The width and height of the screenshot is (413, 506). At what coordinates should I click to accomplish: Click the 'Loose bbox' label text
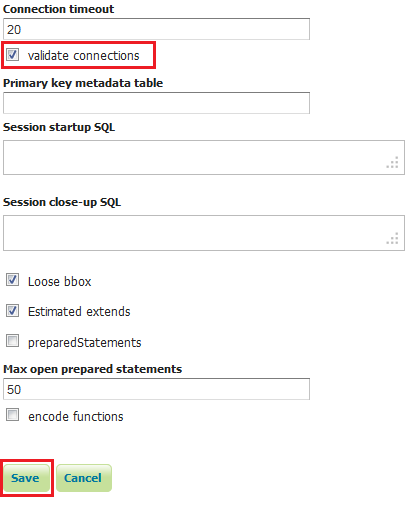pyautogui.click(x=59, y=281)
